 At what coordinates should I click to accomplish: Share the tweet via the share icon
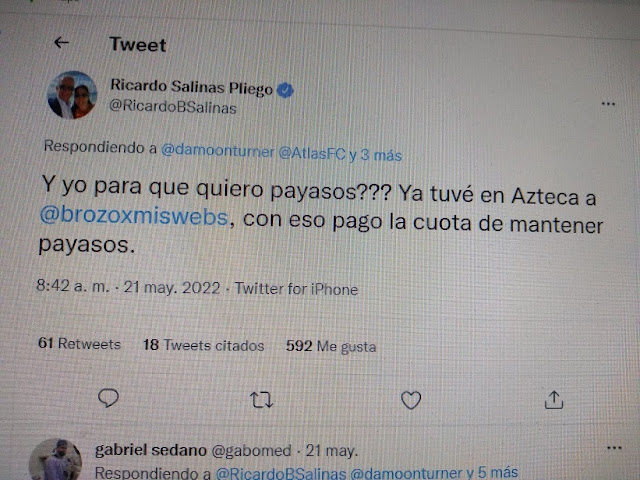(x=554, y=400)
